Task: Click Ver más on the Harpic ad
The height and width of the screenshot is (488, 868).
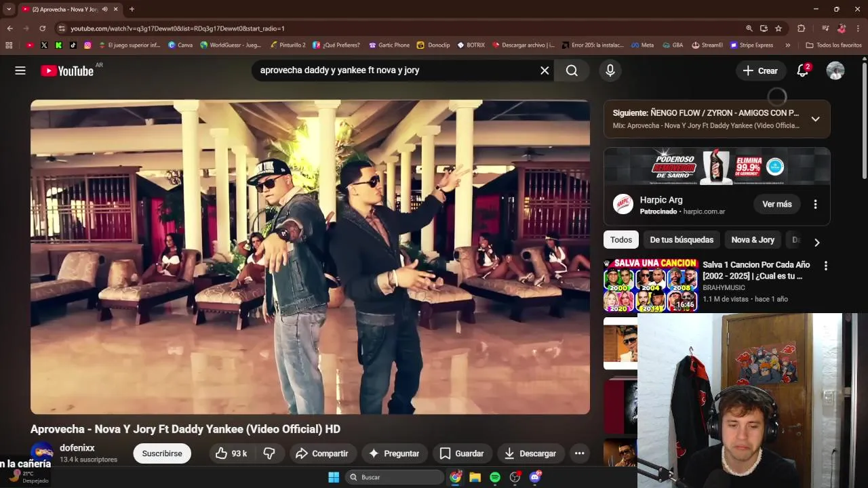Action: click(x=777, y=204)
